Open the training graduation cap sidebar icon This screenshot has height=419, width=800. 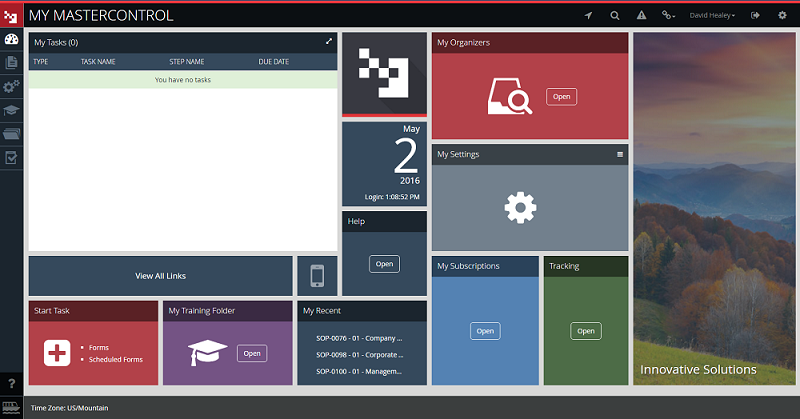click(11, 110)
